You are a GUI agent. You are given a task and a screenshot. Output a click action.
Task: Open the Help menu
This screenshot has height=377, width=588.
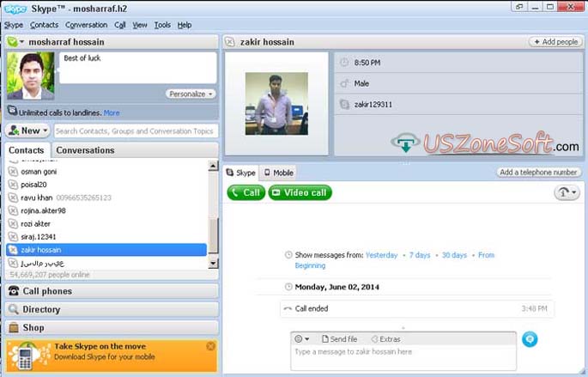point(185,25)
